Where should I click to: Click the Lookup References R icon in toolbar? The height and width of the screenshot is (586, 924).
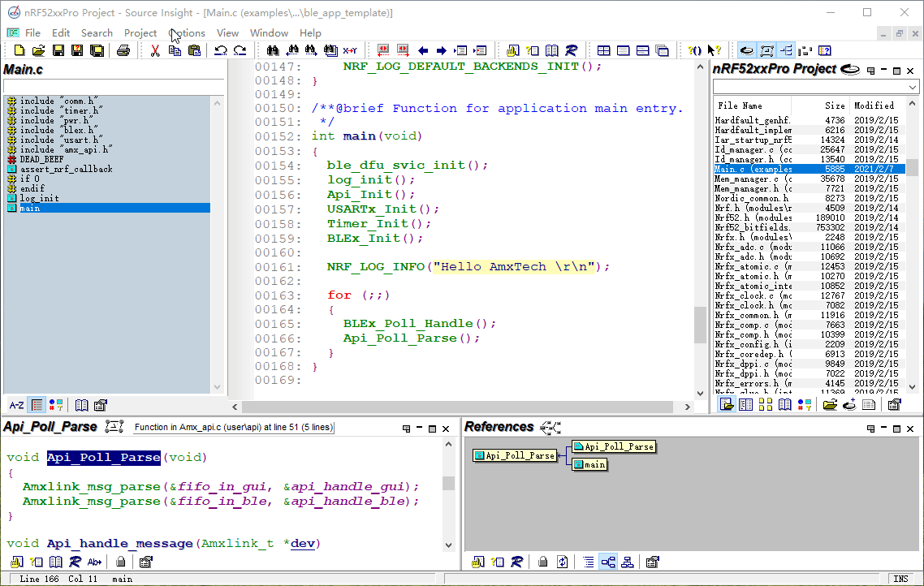571,50
